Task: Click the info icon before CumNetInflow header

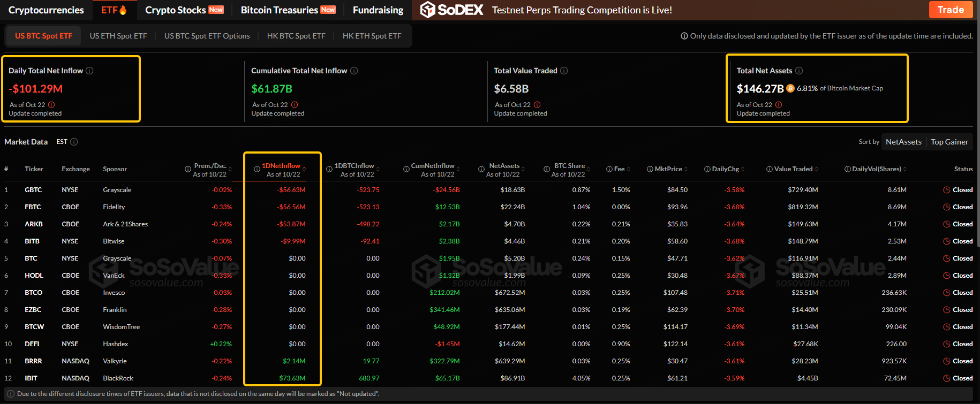Action: (406, 169)
